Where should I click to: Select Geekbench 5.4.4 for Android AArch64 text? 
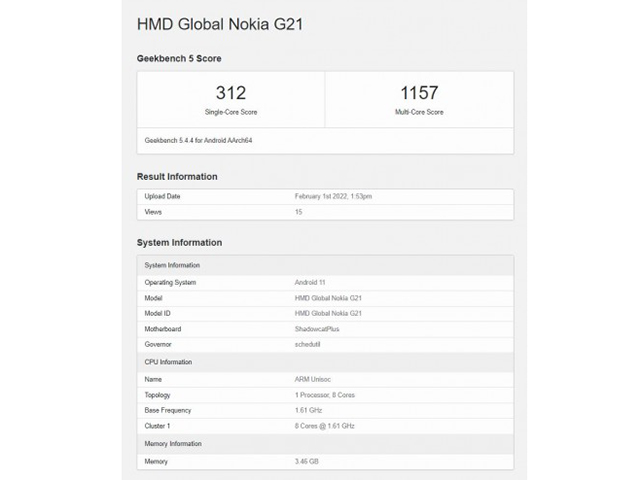(x=198, y=140)
